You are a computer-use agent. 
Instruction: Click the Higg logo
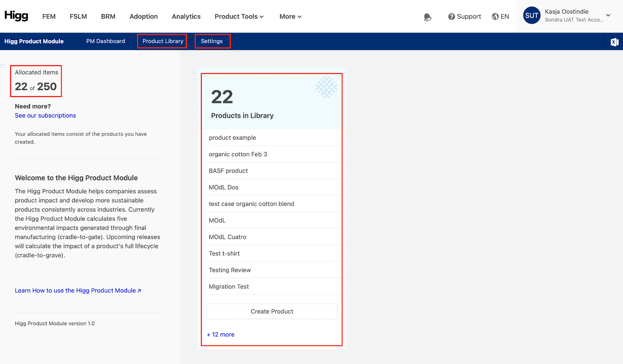16,16
